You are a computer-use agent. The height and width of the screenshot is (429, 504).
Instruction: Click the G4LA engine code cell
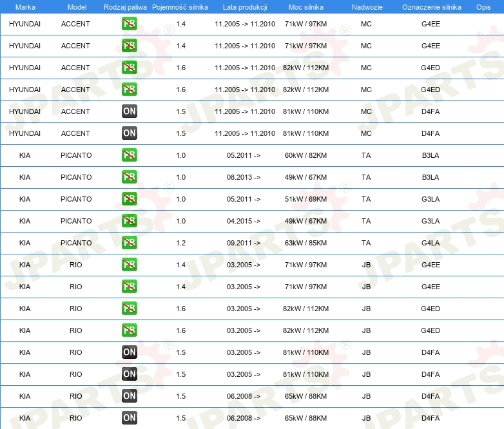pos(431,243)
